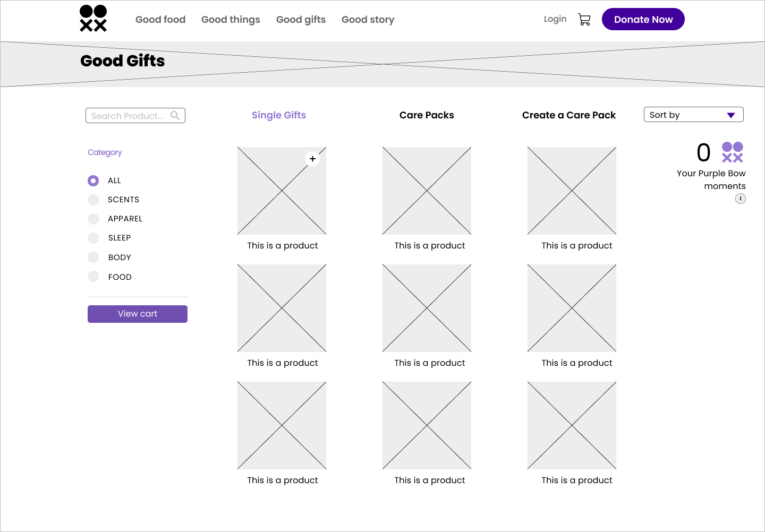765x532 pixels.
Task: Click the info icon under Purple Bow moments
Action: pos(740,199)
